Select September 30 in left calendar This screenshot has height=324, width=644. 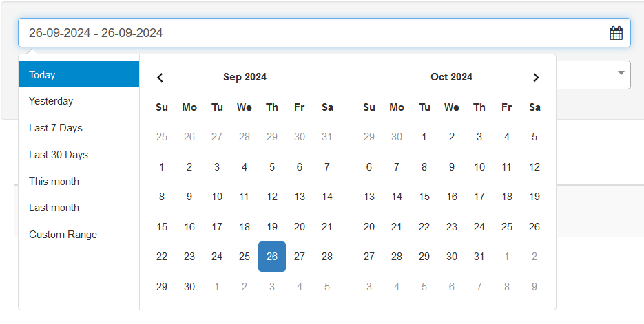click(189, 287)
